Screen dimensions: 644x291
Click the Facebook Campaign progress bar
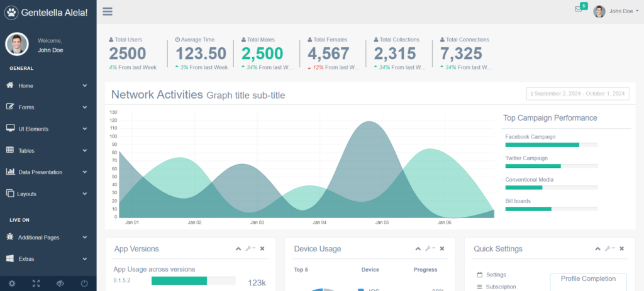coord(551,145)
